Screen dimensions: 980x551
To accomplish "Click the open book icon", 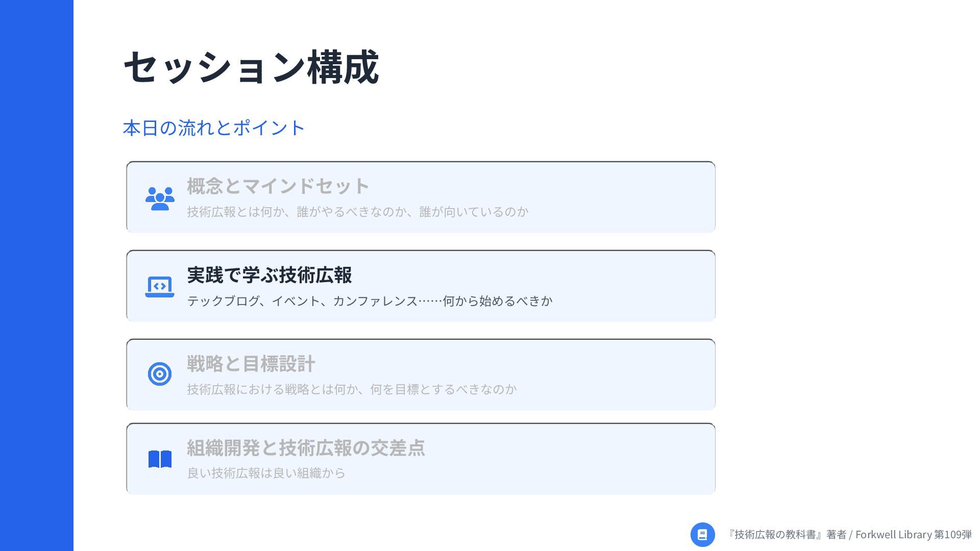I will click(160, 459).
